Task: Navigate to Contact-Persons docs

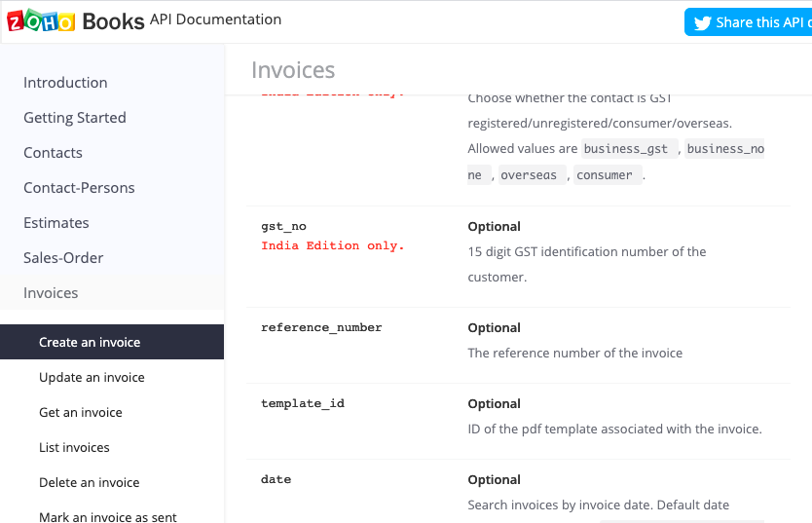Action: point(79,188)
